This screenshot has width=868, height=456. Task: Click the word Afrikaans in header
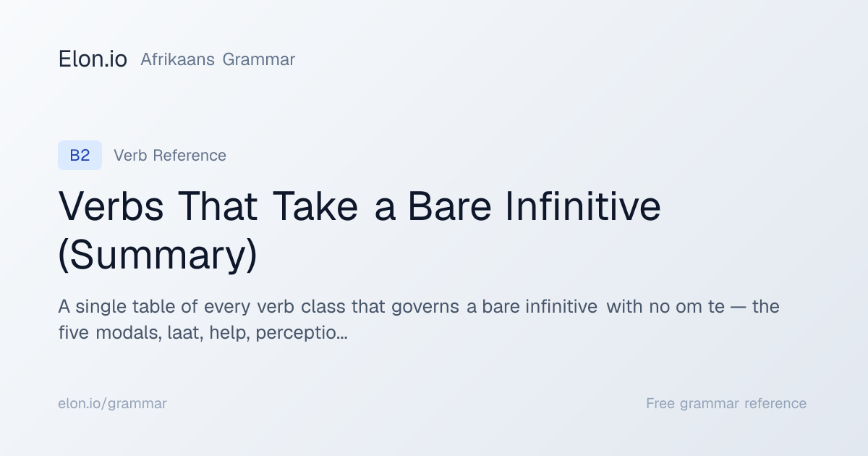[177, 59]
